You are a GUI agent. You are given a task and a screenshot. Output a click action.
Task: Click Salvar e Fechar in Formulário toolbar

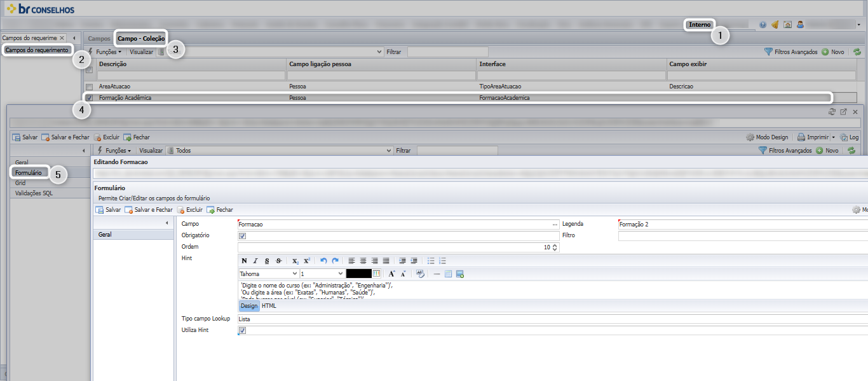[x=148, y=209]
